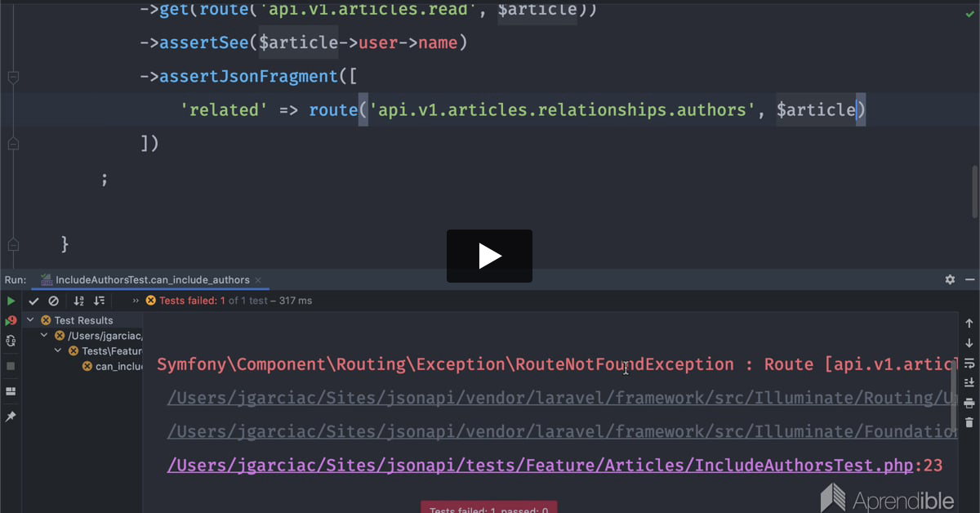Viewport: 980px width, 513px height.
Task: Rerun failed tests from the Run panel
Action: 11,321
